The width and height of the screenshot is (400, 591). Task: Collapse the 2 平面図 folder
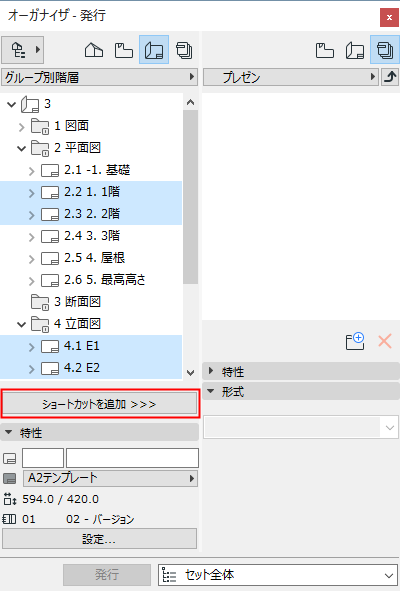[21, 149]
